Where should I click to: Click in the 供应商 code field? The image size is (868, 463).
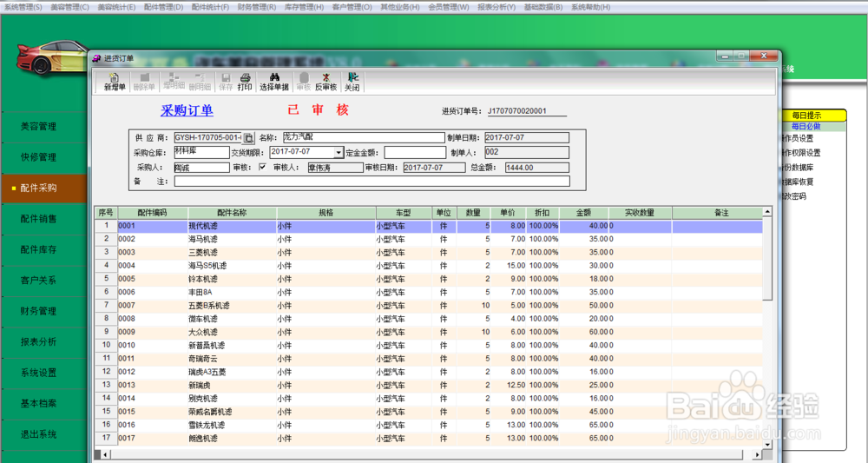[208, 138]
